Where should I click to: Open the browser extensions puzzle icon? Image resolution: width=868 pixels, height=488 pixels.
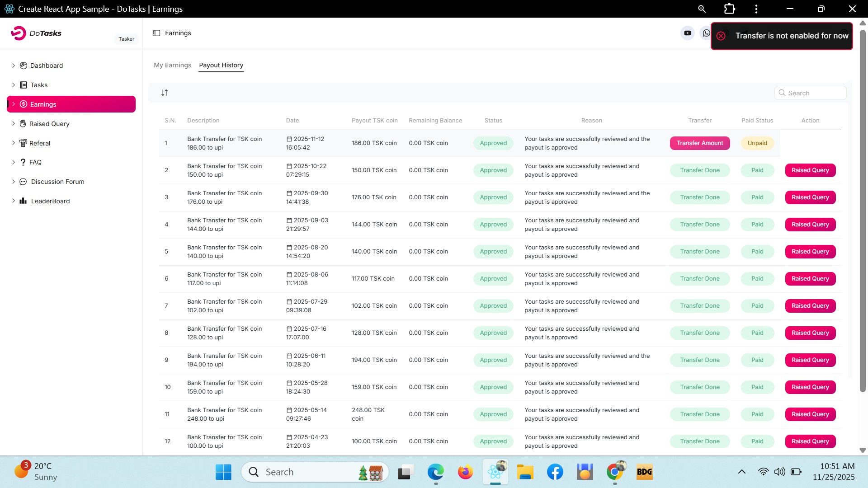(x=729, y=9)
